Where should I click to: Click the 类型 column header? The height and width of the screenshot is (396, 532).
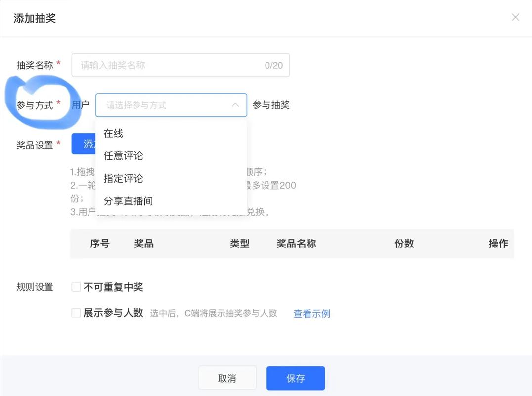(239, 244)
